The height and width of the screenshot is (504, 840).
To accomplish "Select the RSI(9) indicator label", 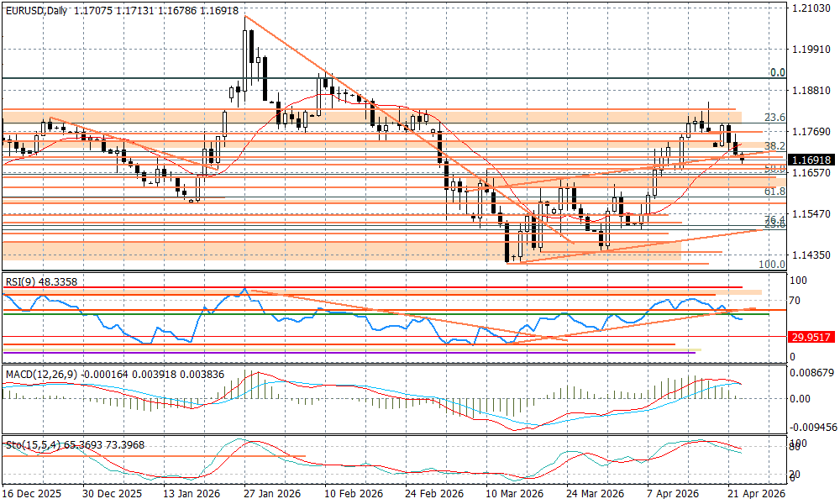I will 23,283.
